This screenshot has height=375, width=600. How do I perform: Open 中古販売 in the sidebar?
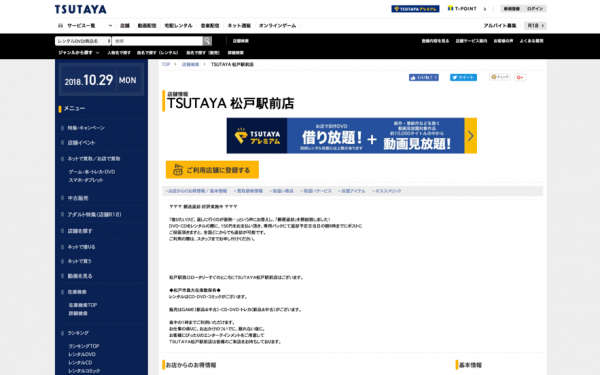coord(78,198)
